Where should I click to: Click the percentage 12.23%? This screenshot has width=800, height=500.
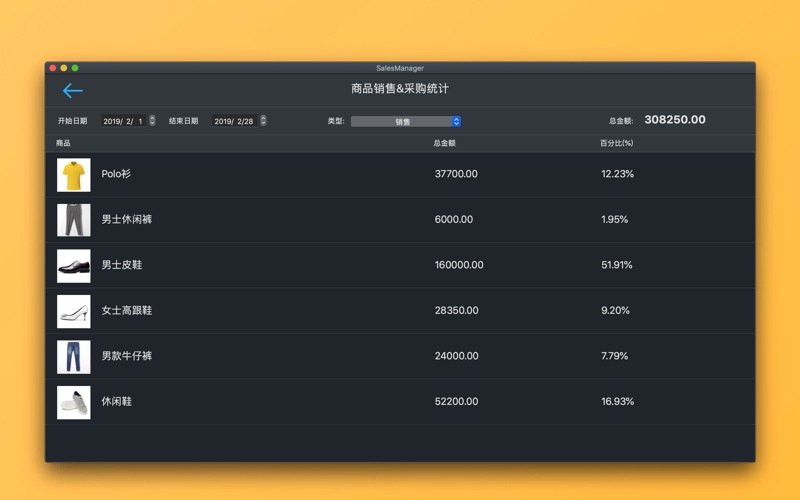tap(617, 174)
